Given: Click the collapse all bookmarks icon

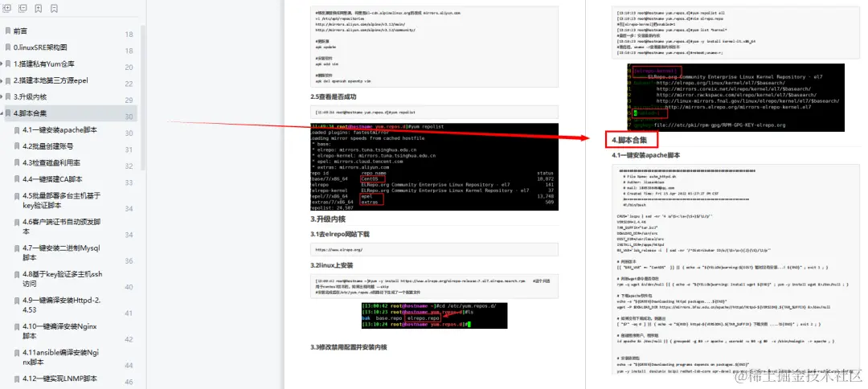Looking at the screenshot, I should [x=23, y=8].
